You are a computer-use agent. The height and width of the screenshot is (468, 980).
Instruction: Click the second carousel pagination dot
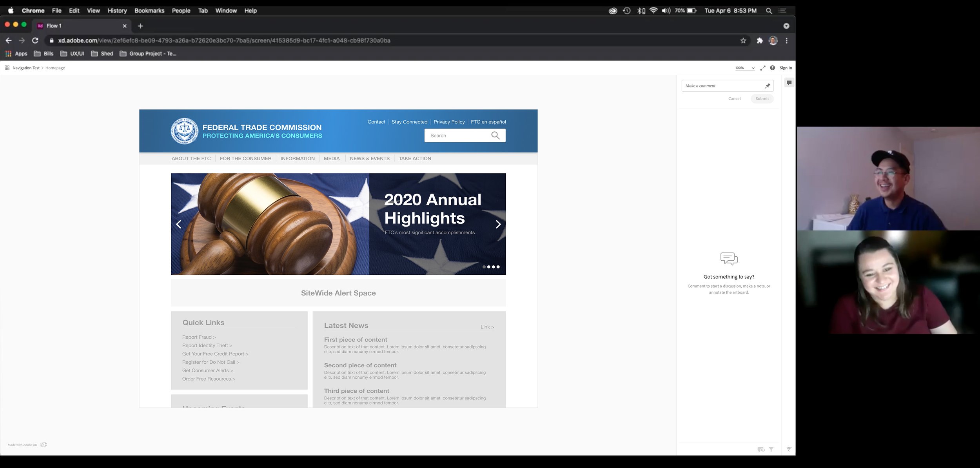[x=488, y=267]
